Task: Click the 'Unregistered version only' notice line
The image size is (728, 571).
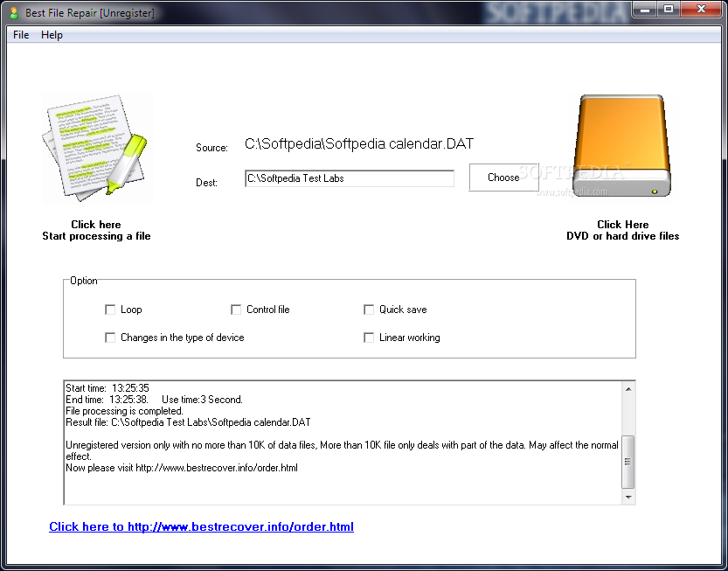Action: [x=342, y=450]
